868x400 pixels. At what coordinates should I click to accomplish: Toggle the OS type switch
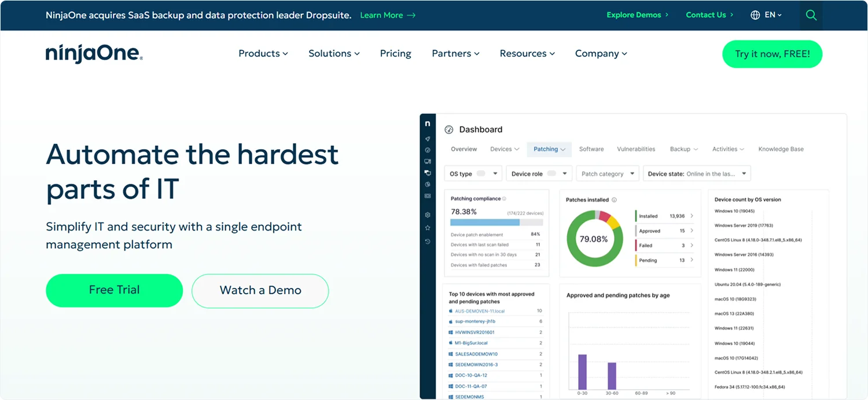click(x=481, y=173)
